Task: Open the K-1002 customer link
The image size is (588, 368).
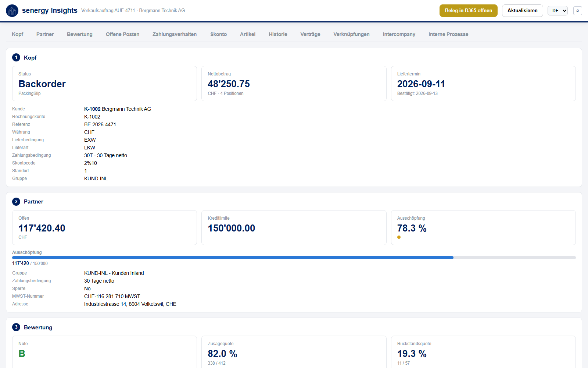Action: 92,109
